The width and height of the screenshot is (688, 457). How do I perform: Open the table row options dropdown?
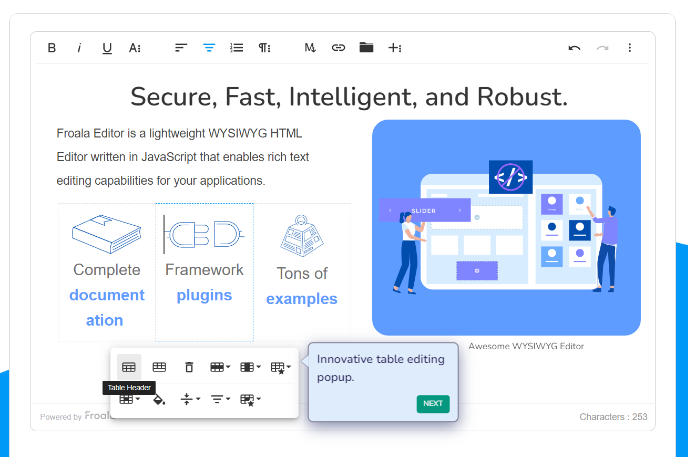coord(220,367)
